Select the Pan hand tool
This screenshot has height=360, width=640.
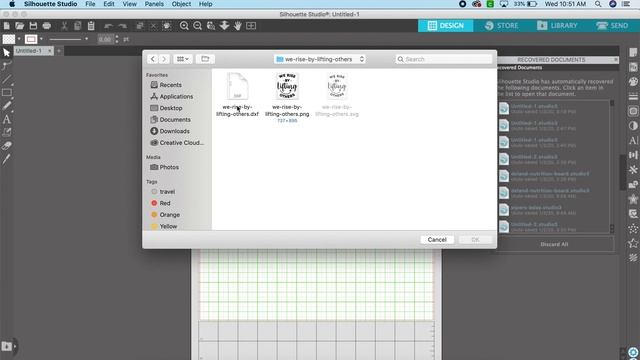pos(238,26)
